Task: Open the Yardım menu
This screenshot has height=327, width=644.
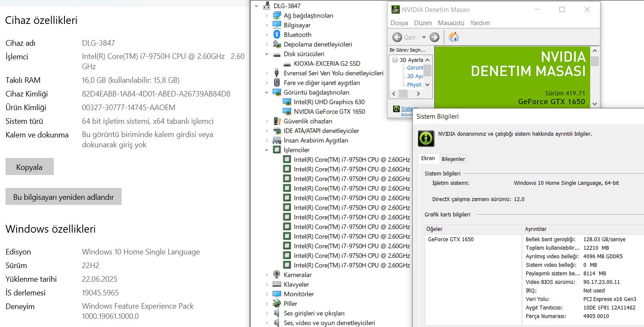Action: pos(480,23)
